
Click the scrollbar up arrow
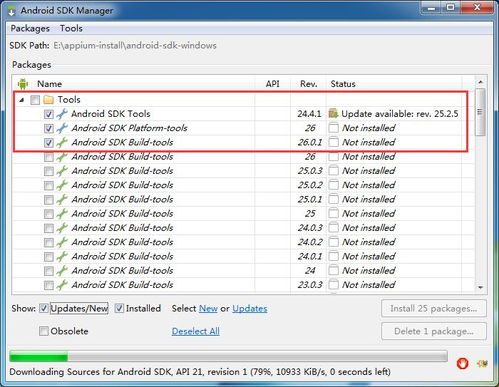(480, 82)
